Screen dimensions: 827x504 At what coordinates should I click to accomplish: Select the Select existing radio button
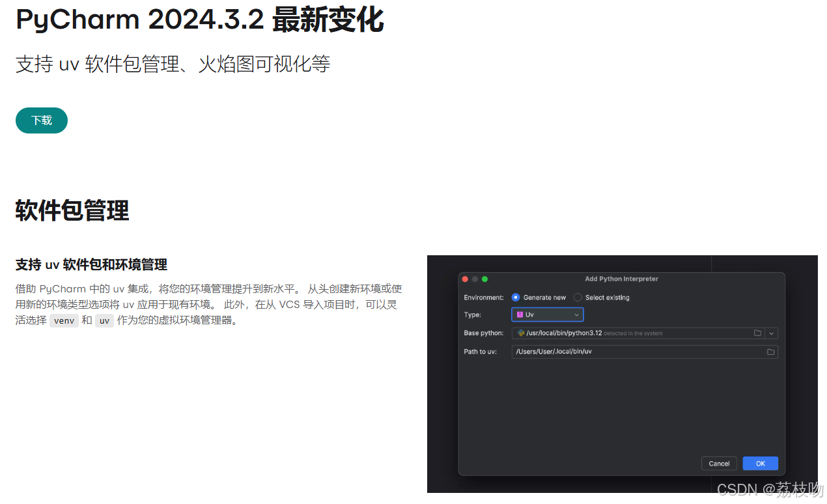pyautogui.click(x=578, y=298)
